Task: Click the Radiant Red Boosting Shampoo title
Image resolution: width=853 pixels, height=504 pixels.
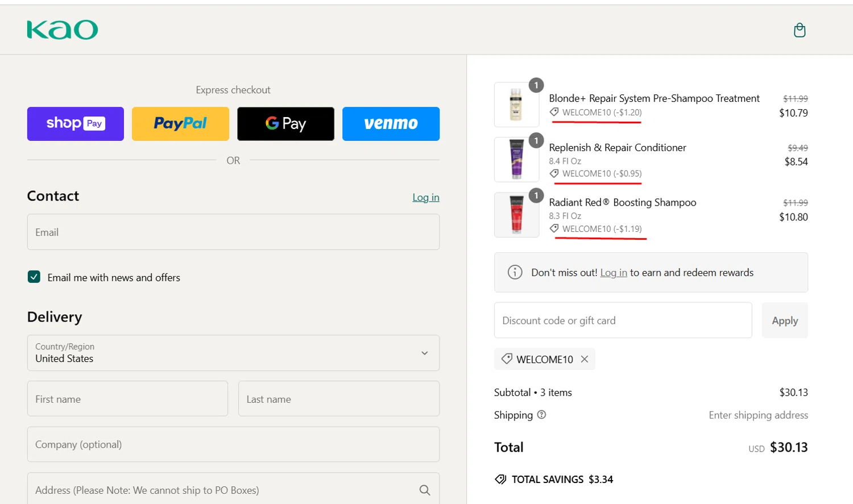Action: 623,202
